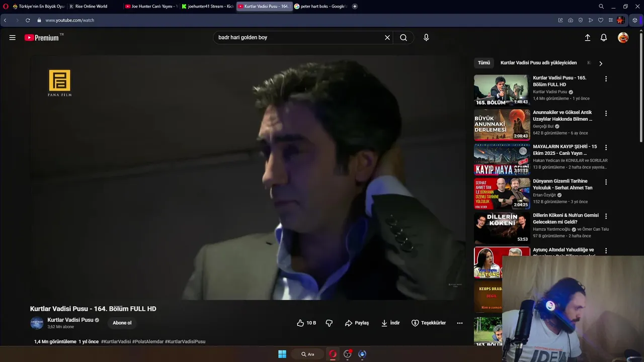Switch to joehunter41 Stream Kick tab
The width and height of the screenshot is (644, 362).
point(207,7)
